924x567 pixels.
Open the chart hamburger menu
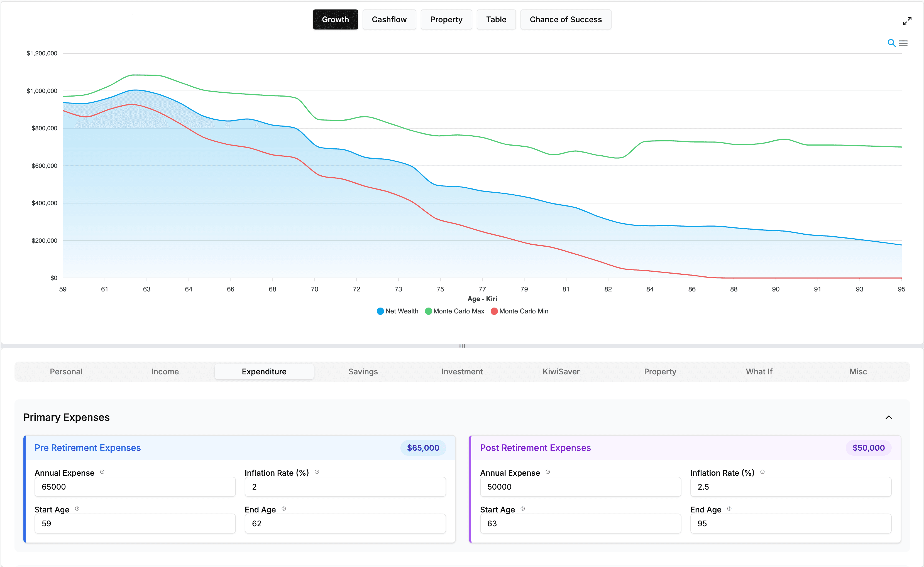point(903,43)
